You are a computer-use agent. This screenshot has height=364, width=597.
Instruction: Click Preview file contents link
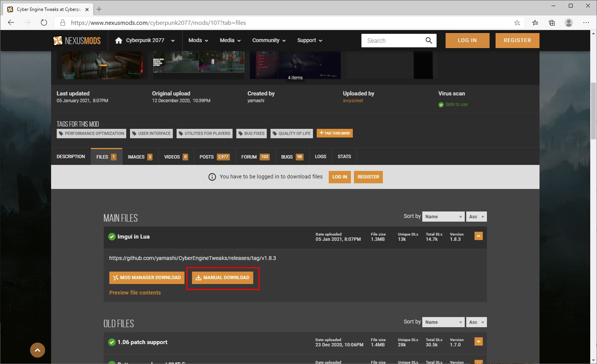135,293
